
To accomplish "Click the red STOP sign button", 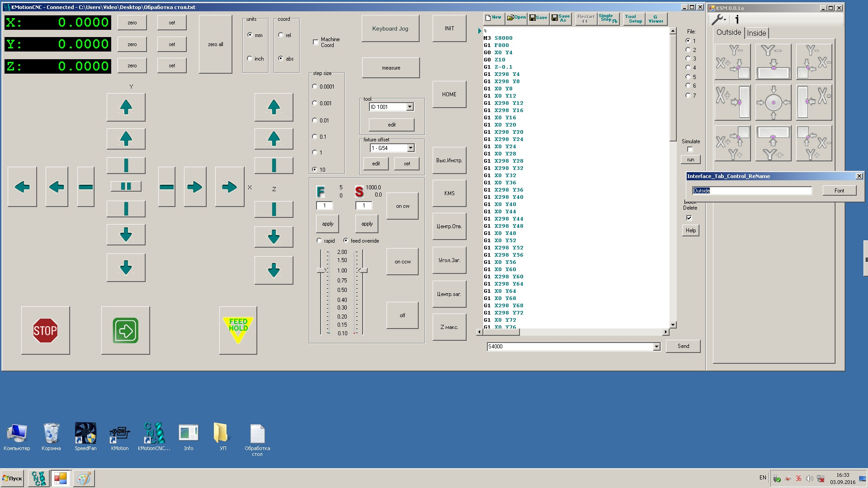I will pyautogui.click(x=45, y=330).
